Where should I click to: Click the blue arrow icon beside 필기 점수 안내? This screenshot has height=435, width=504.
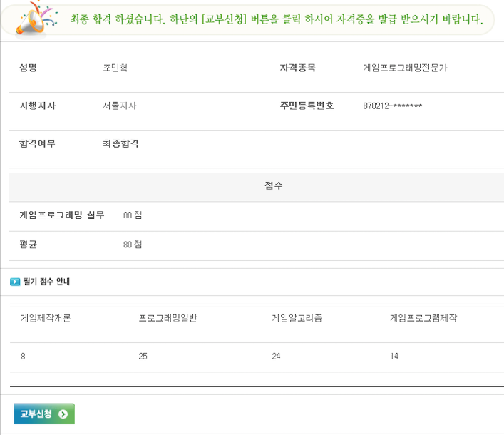tap(15, 282)
